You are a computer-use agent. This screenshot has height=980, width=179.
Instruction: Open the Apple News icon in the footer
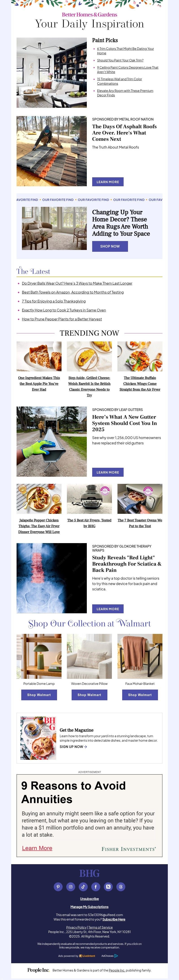(x=108, y=887)
